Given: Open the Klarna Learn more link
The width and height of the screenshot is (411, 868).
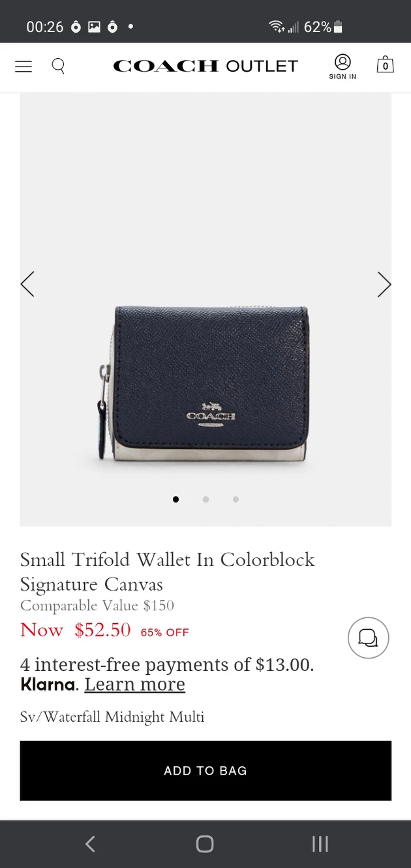Looking at the screenshot, I should point(135,684).
